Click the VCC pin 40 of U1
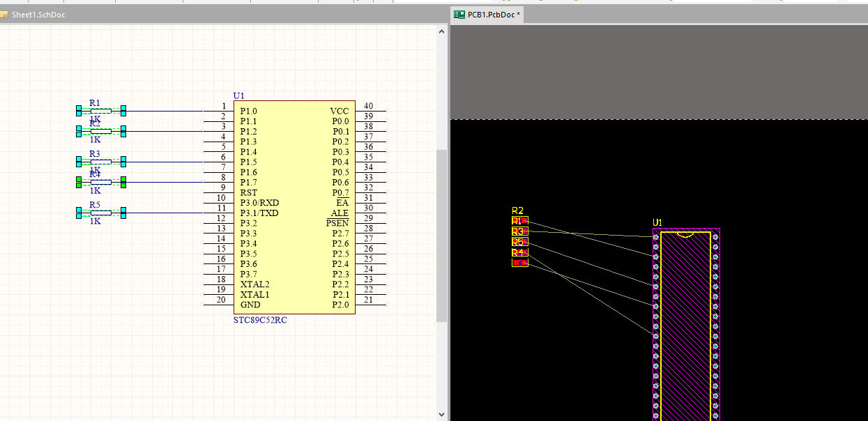 [370, 111]
